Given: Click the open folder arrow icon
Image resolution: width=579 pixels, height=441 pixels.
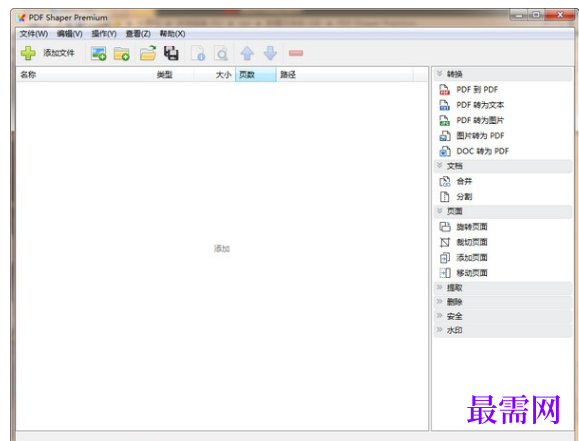Looking at the screenshot, I should click(148, 53).
